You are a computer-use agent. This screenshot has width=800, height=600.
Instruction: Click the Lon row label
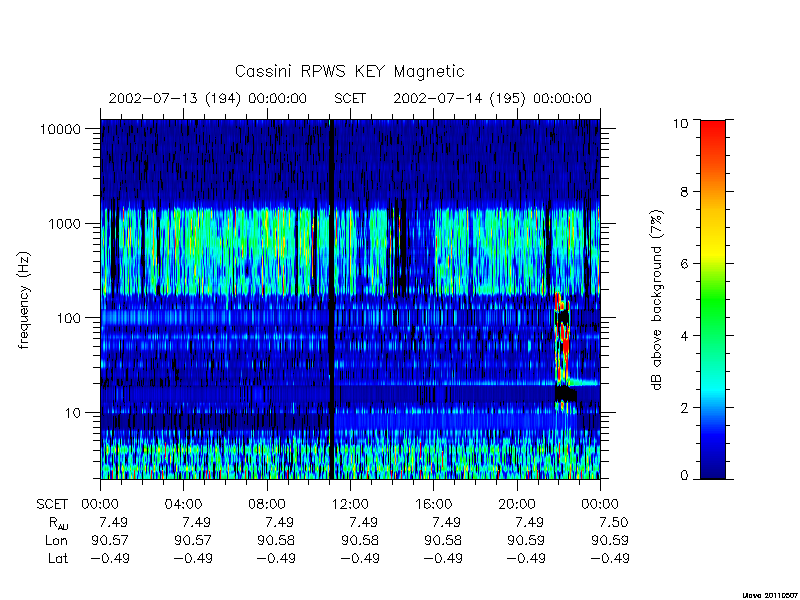(x=57, y=540)
